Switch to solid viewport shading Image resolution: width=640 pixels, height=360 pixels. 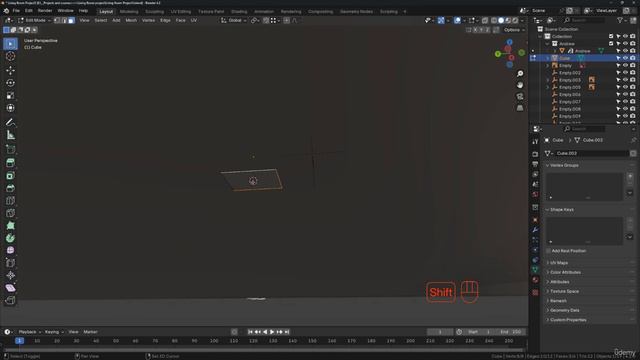(501, 20)
